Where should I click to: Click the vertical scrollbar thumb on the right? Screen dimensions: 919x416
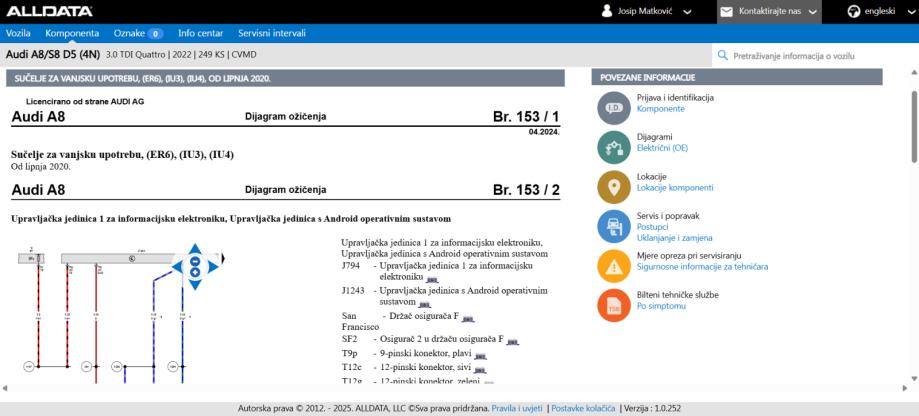coord(914,127)
